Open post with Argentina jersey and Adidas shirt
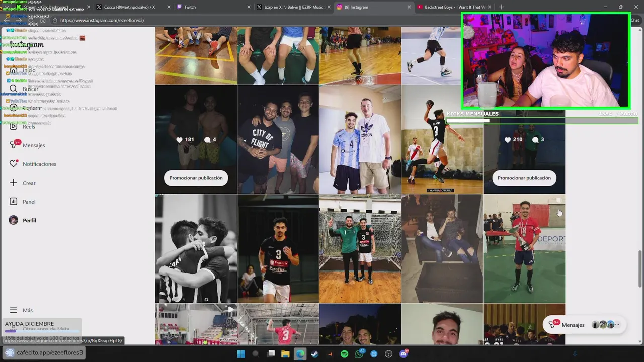This screenshot has width=644, height=362. pos(360,139)
